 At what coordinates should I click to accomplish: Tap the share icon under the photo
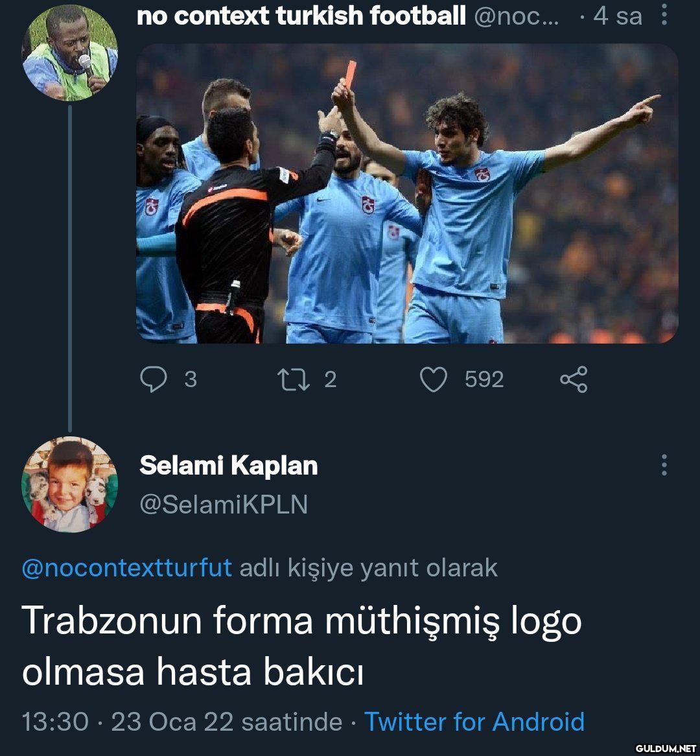point(573,379)
